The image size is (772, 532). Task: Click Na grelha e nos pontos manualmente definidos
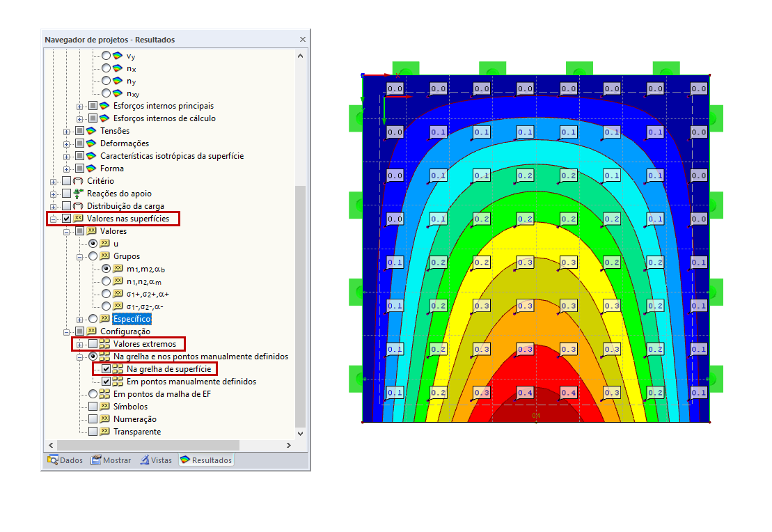[x=201, y=356]
